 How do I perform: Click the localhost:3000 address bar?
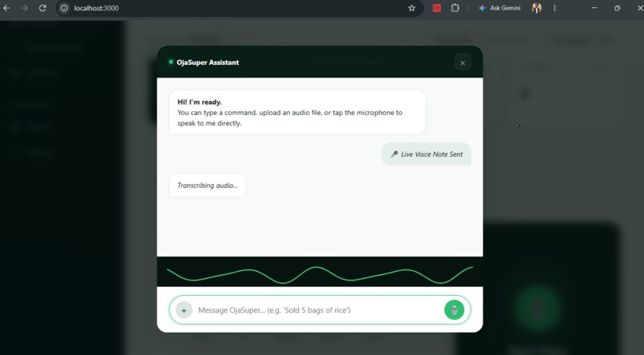tap(238, 8)
